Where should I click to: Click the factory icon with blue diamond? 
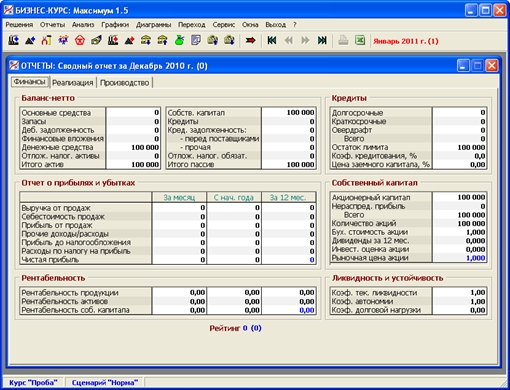pos(13,41)
